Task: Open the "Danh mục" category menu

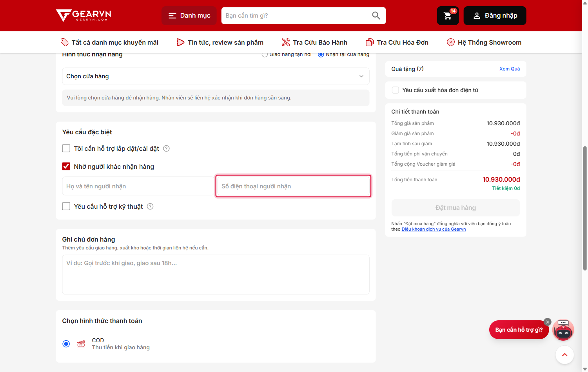Action: (x=189, y=16)
